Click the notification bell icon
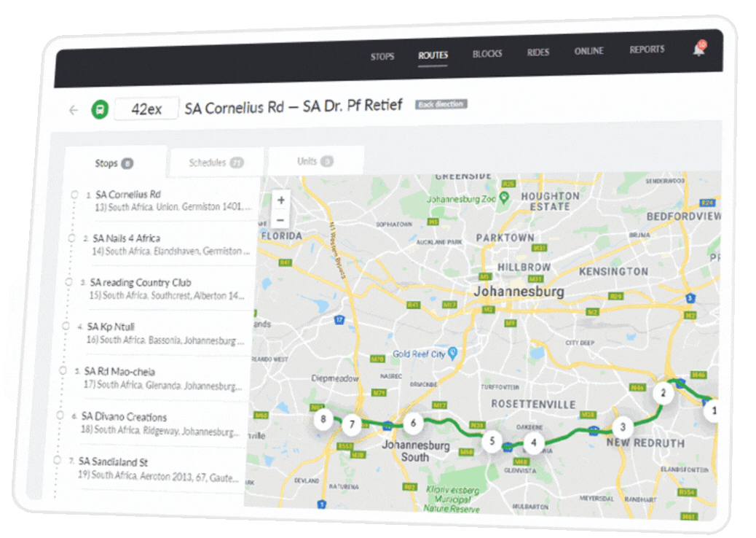 point(698,50)
